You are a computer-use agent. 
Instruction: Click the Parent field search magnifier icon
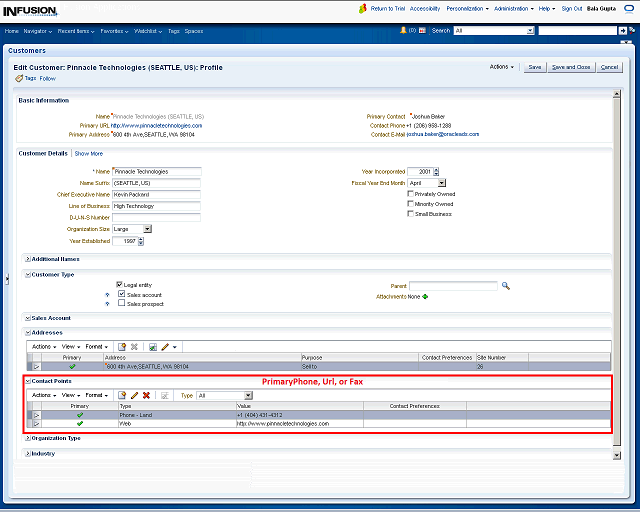tap(506, 286)
